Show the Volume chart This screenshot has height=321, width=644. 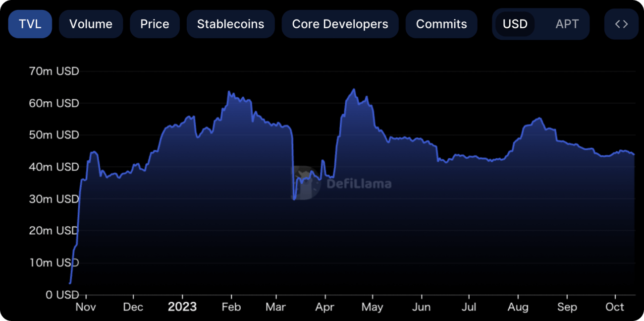coord(91,24)
